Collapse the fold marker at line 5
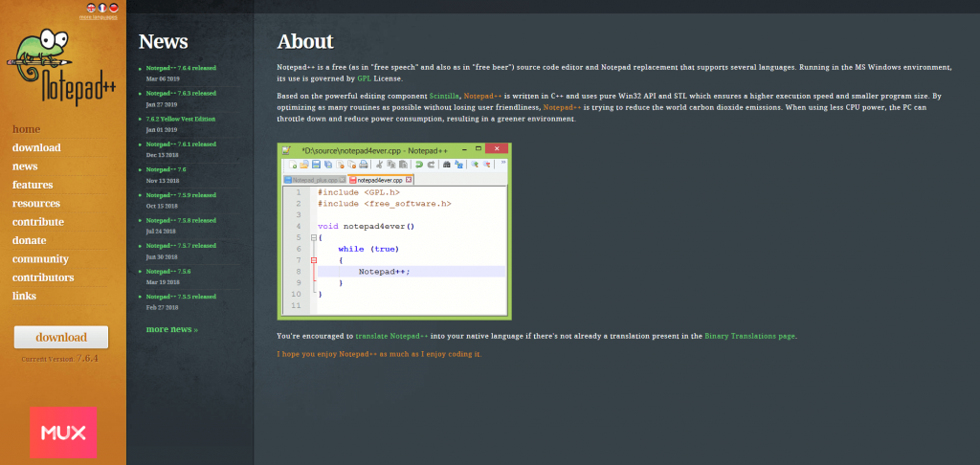 (314, 237)
